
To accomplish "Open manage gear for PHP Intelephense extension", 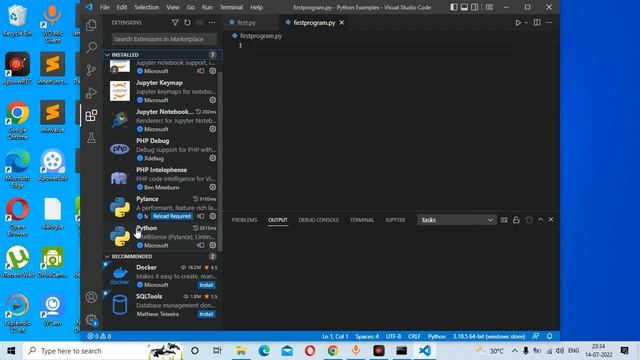I will (x=213, y=187).
